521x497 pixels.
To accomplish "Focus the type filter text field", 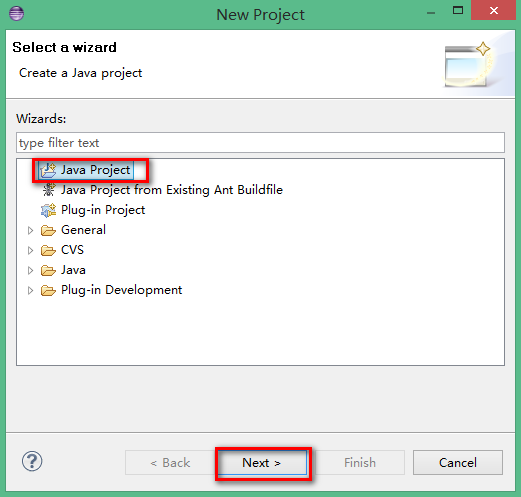I will [x=260, y=143].
